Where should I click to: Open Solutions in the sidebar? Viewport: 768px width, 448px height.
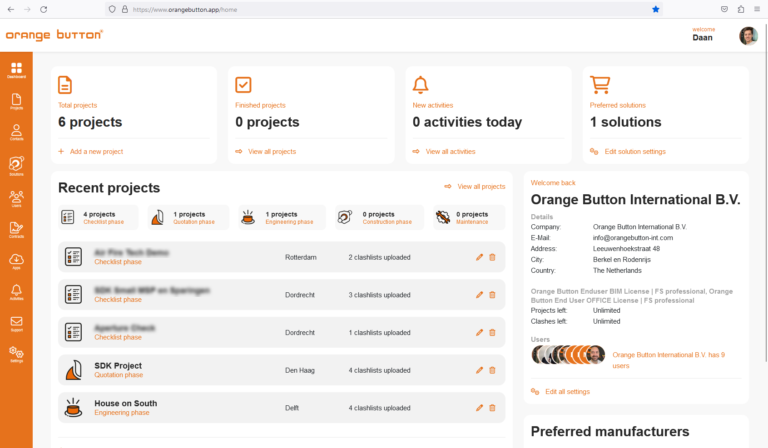(16, 165)
